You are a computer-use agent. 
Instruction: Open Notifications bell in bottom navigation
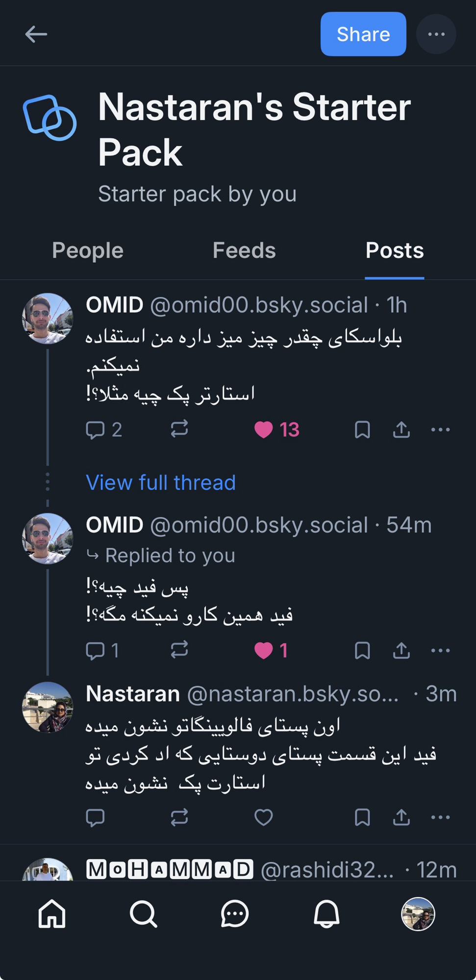(x=326, y=914)
